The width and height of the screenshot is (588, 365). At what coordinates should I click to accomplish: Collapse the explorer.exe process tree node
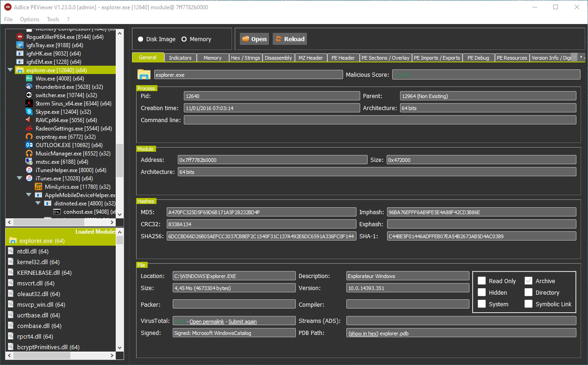coord(10,70)
